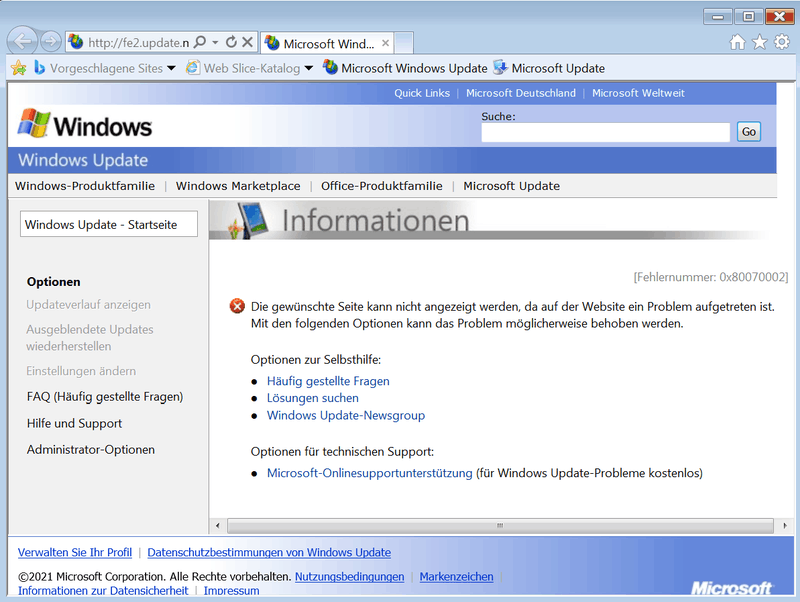Expand Web Slice-Katalog dropdown arrow
Screen dimensions: 800x602
pos(309,68)
